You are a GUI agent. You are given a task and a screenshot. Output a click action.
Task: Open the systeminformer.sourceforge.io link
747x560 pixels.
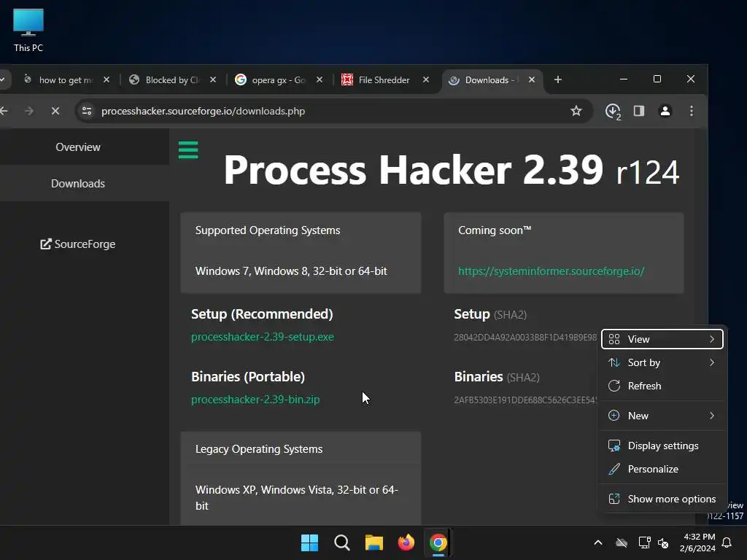[x=551, y=271]
